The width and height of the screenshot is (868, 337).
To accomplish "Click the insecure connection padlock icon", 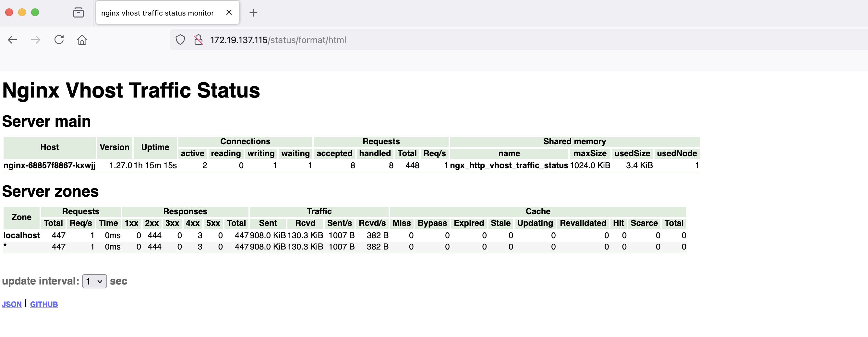I will [199, 40].
